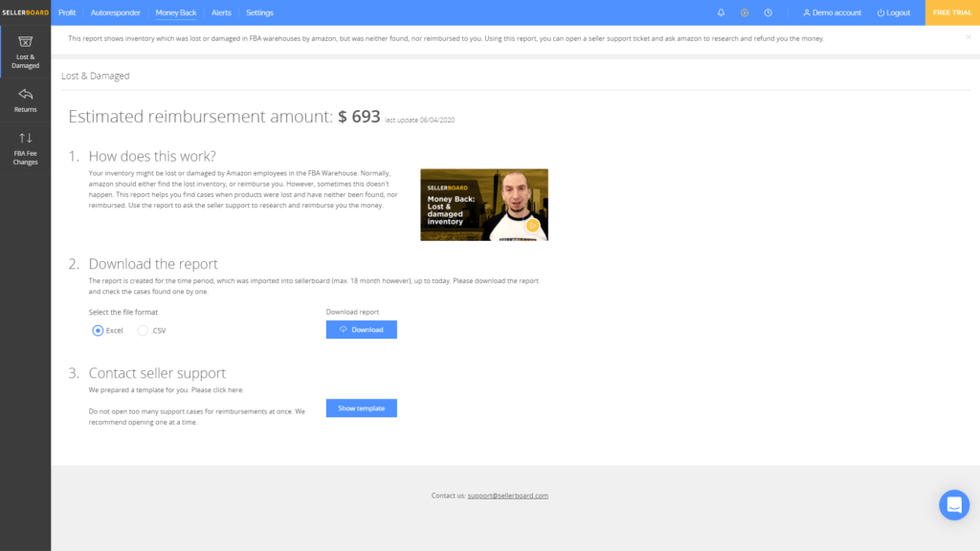
Task: Open the Profit menu
Action: tap(67, 12)
